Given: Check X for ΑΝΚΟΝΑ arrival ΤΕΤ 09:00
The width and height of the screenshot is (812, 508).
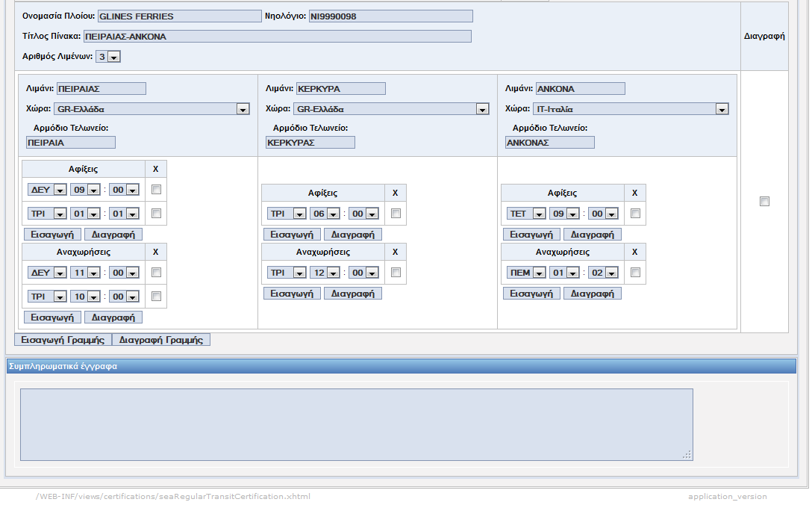Looking at the screenshot, I should click(635, 213).
